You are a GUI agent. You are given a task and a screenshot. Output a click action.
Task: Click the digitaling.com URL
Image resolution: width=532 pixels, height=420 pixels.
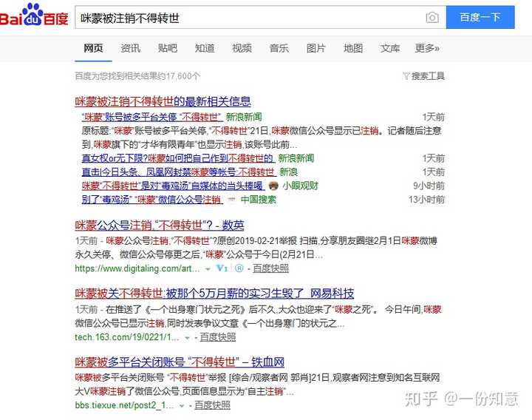(x=137, y=268)
